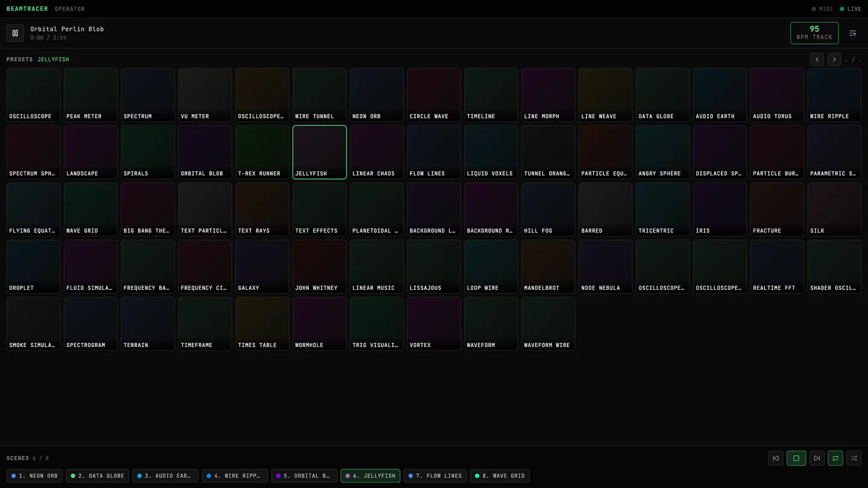Select the Audio Torus preset
This screenshot has width=868, height=488.
click(777, 95)
